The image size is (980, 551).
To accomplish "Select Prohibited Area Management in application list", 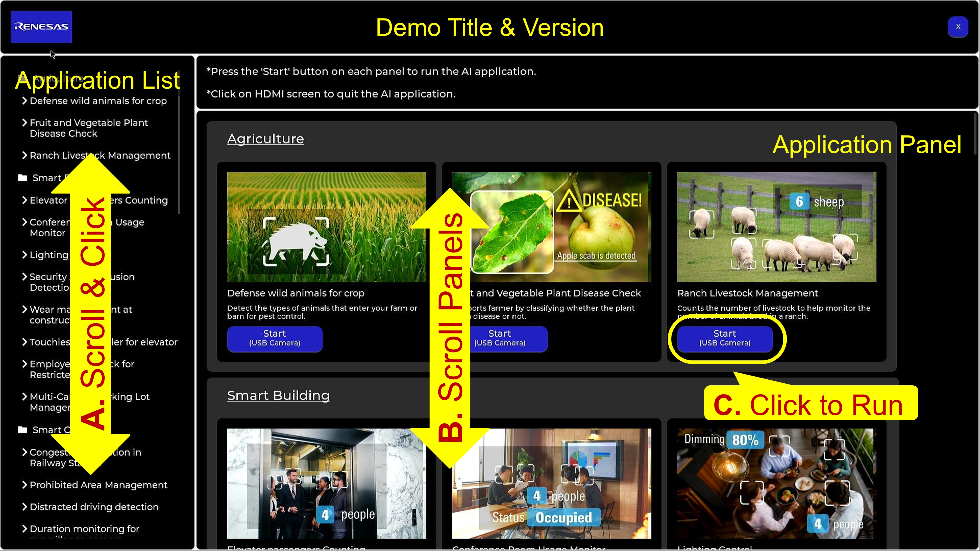I will pyautogui.click(x=98, y=485).
